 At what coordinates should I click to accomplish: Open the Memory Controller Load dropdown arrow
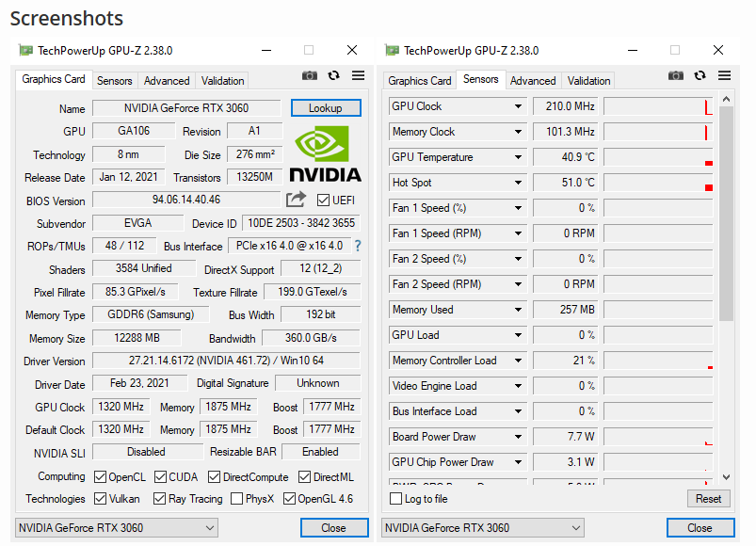coord(518,361)
